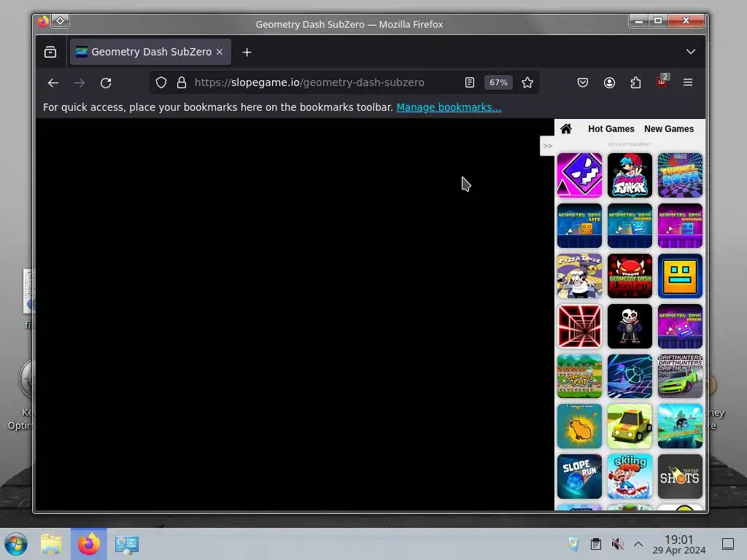Click the black game canvas area
747x560 pixels.
(295, 314)
